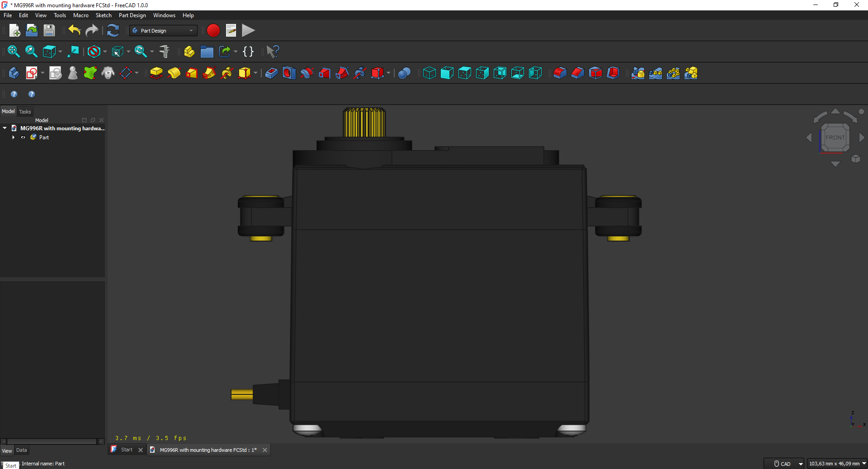
Task: Create a new document with New icon
Action: [14, 30]
